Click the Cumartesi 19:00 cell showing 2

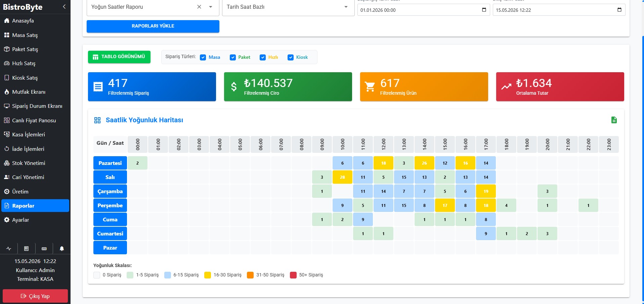pos(527,233)
